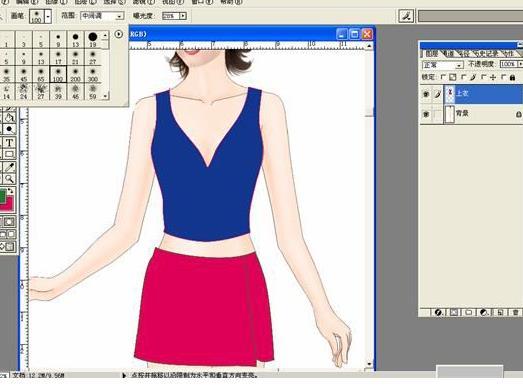Open brush palette flyout menu arrow
This screenshot has height=386, width=523.
tap(118, 34)
